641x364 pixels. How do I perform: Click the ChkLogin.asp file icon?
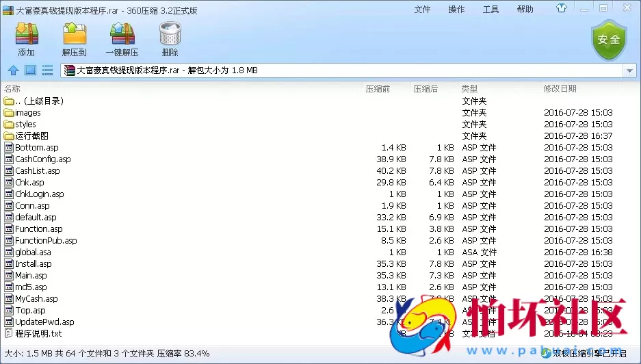coord(9,194)
